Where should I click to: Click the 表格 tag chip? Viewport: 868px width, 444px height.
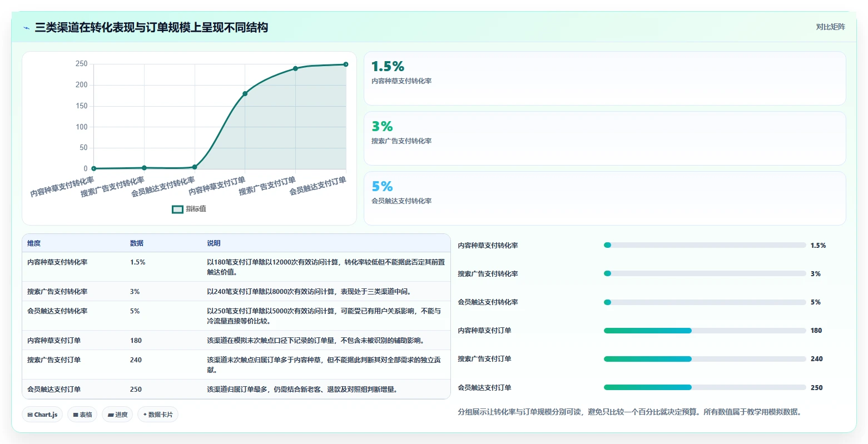click(x=82, y=415)
